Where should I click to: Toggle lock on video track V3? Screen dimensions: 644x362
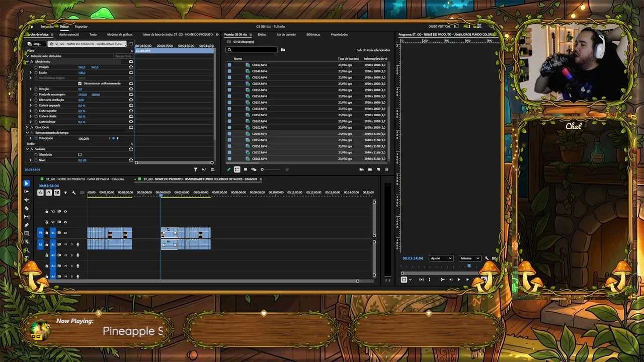click(x=47, y=212)
